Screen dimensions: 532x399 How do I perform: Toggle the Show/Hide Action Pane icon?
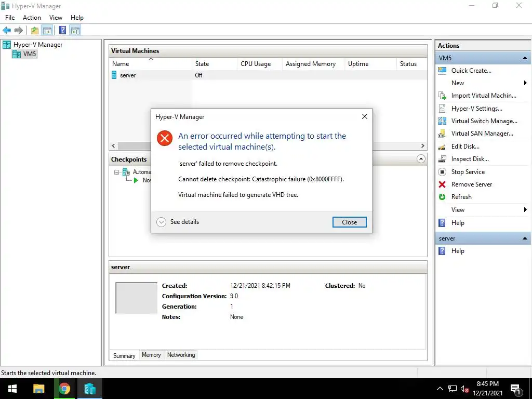pos(75,31)
